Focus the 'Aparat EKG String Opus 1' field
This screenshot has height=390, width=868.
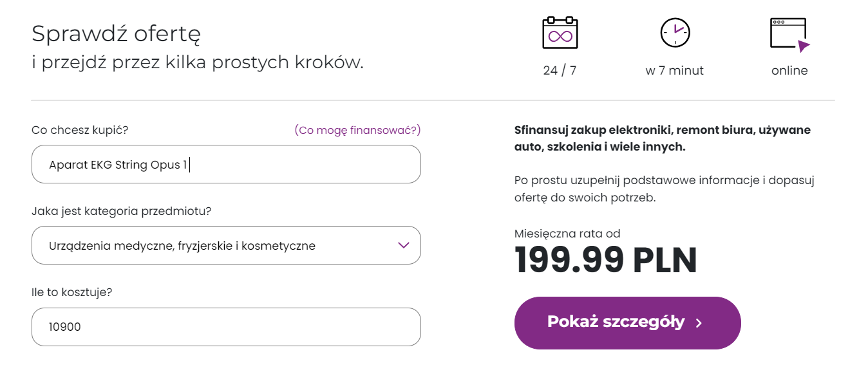pyautogui.click(x=225, y=165)
